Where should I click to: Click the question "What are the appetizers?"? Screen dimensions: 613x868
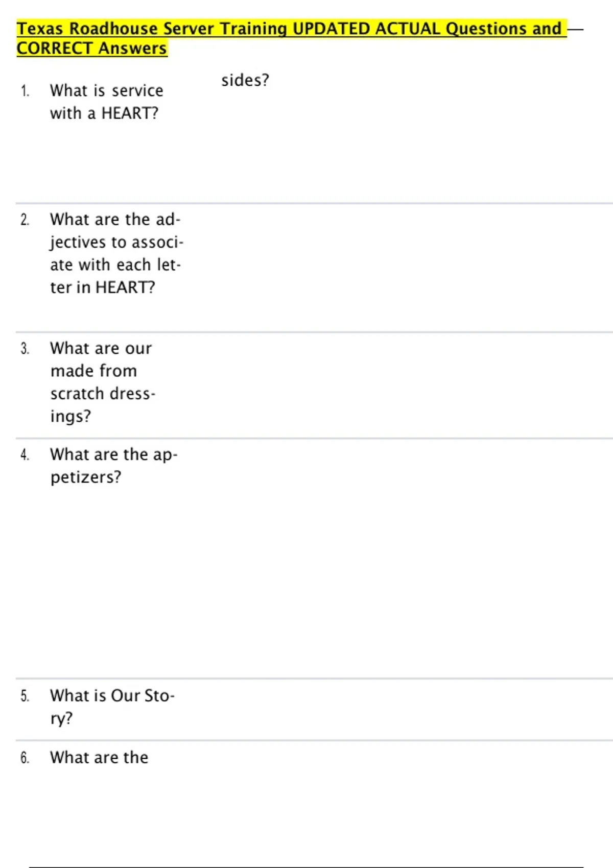pyautogui.click(x=113, y=465)
